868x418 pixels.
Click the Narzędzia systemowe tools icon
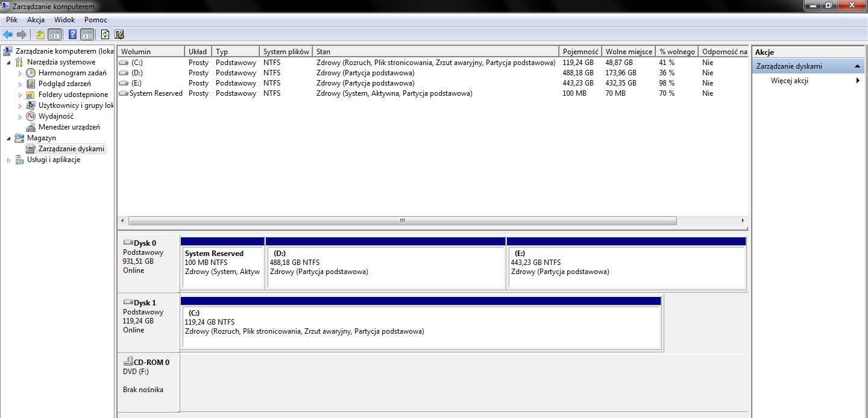point(19,62)
